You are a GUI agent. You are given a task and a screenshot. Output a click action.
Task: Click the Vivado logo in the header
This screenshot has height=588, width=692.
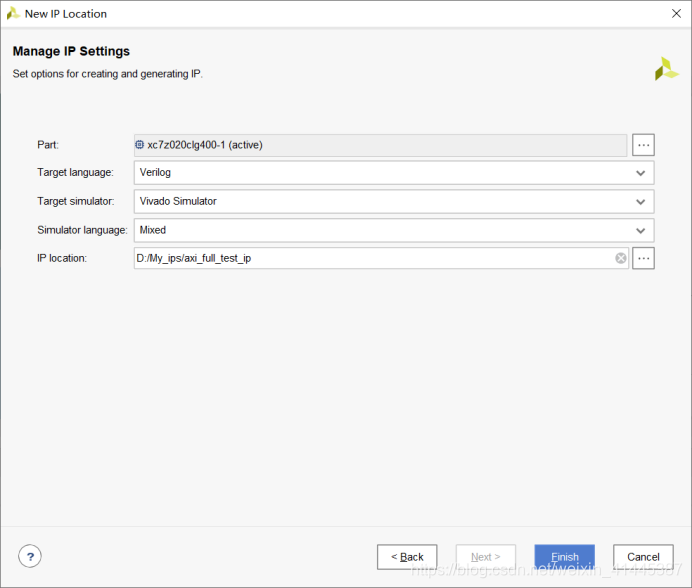coord(666,69)
